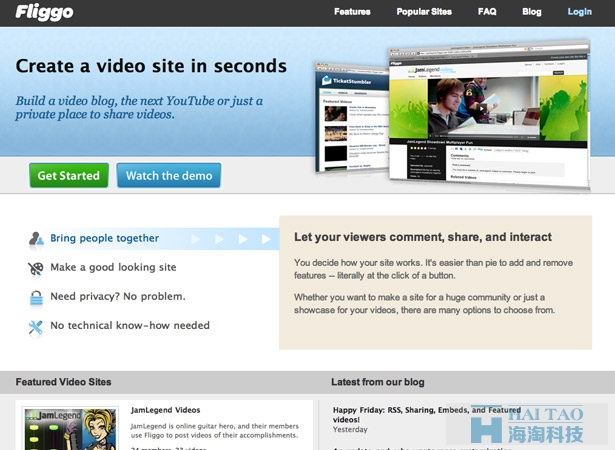Open the Features page
The height and width of the screenshot is (450, 615).
352,12
